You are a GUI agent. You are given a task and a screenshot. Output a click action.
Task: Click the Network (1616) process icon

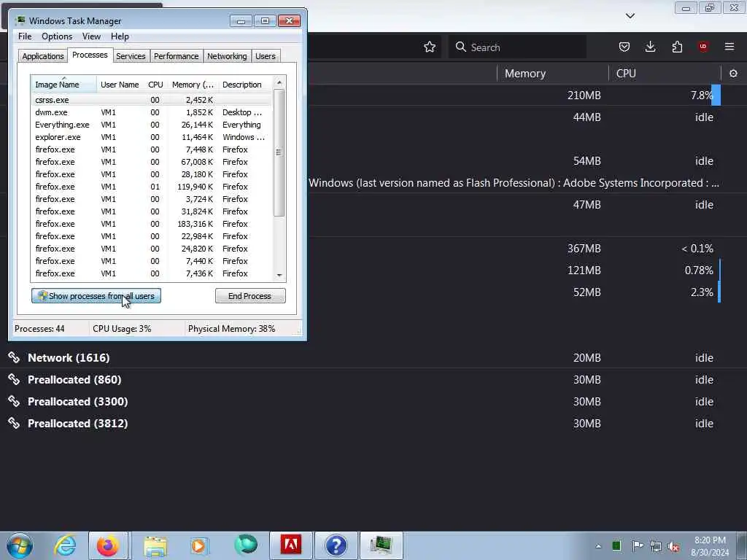[14, 357]
